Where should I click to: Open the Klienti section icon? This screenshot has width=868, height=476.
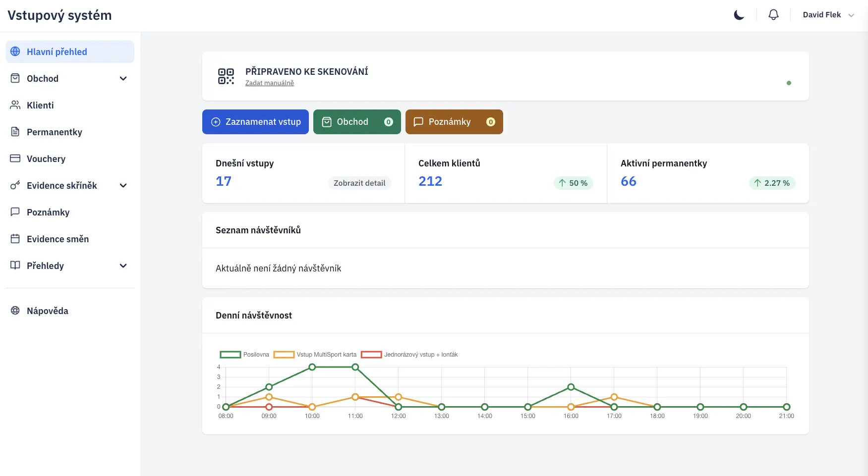pyautogui.click(x=14, y=105)
